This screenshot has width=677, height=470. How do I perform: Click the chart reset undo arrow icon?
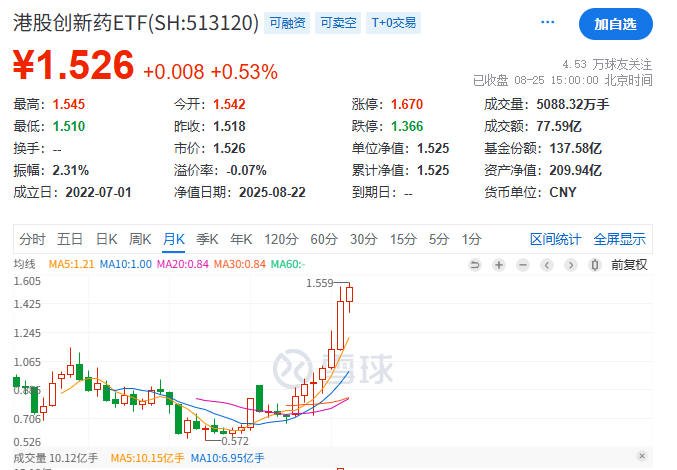475,265
